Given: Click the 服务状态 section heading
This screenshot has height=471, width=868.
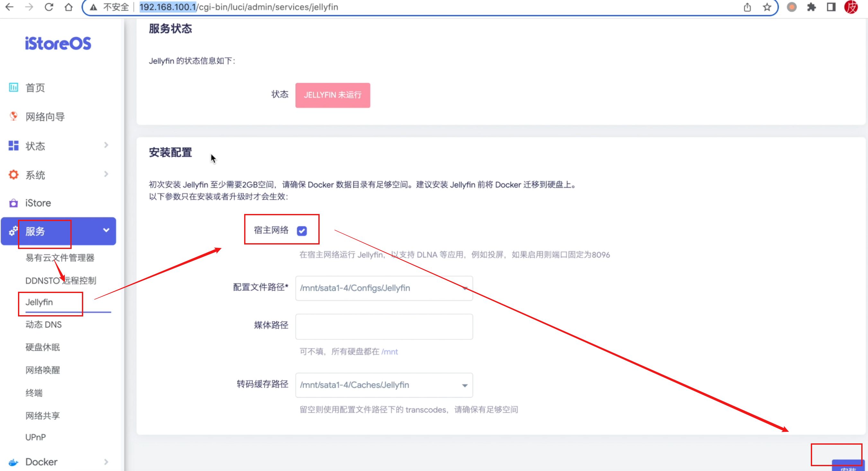Looking at the screenshot, I should point(171,29).
